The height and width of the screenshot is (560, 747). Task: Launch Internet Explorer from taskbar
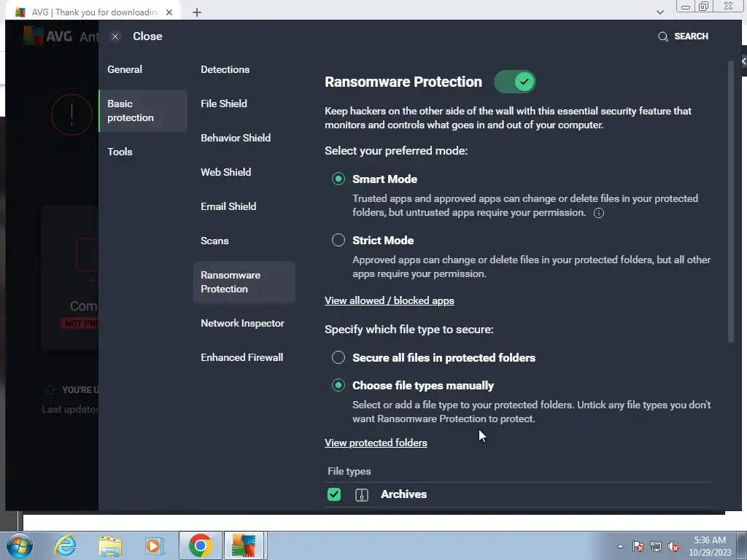(x=65, y=545)
